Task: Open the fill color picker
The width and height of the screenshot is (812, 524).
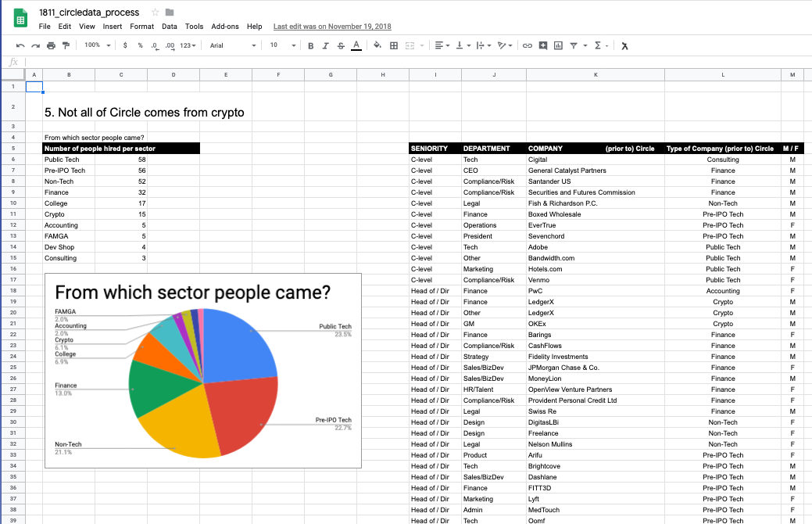Action: (x=377, y=45)
